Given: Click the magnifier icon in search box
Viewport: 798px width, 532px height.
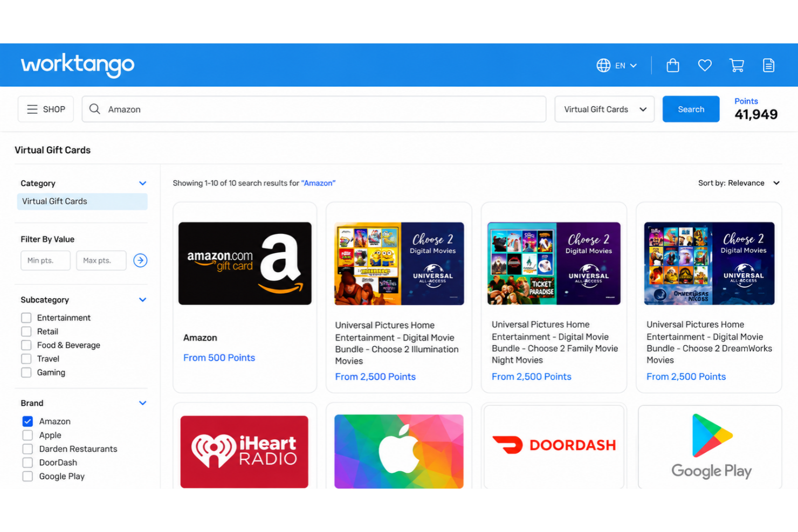Looking at the screenshot, I should tap(95, 109).
